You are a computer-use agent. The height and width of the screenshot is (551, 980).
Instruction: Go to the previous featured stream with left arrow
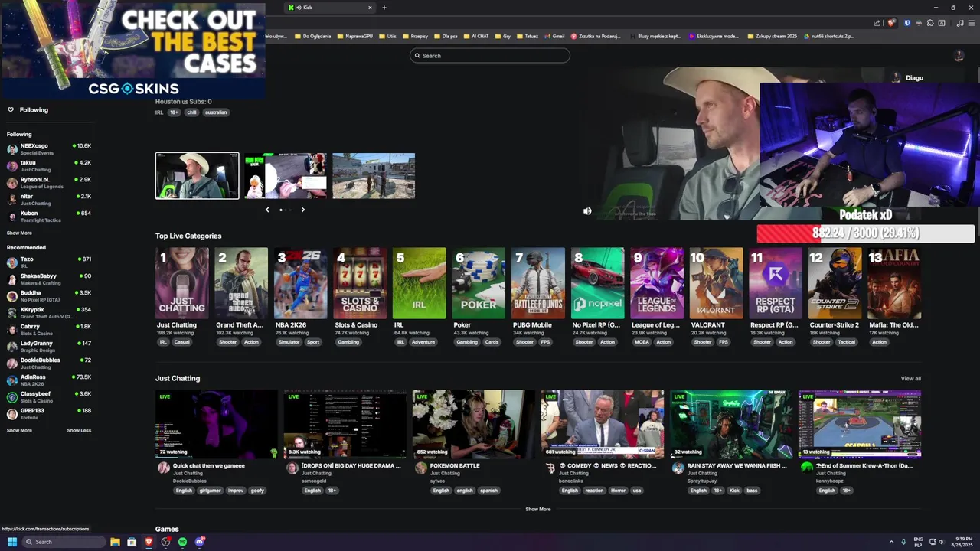click(267, 210)
